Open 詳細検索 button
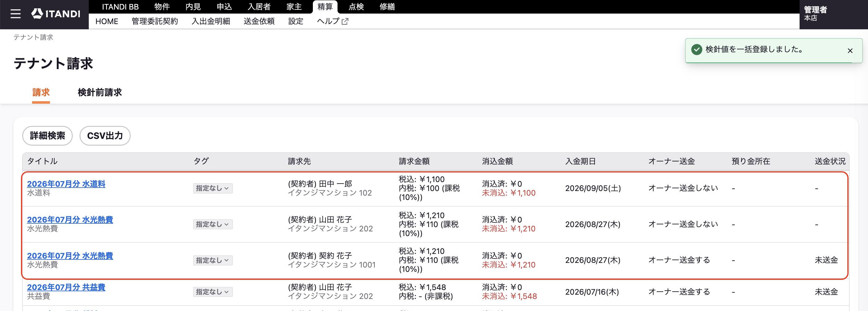Screen dimensions: 868x311 (47, 135)
